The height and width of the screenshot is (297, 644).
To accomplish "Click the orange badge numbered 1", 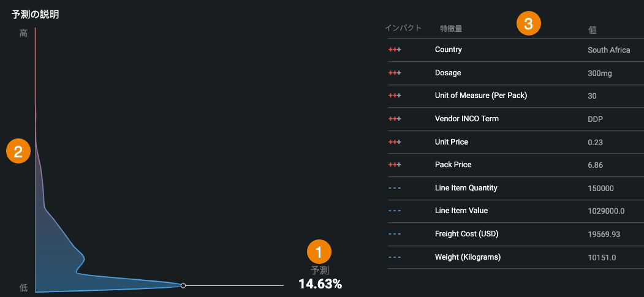I will point(319,251).
